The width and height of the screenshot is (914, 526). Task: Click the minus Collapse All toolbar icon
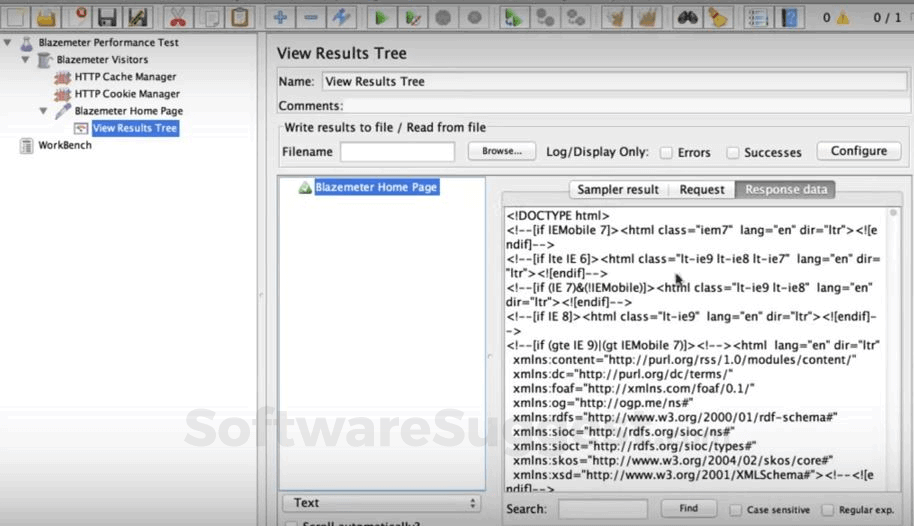click(311, 17)
